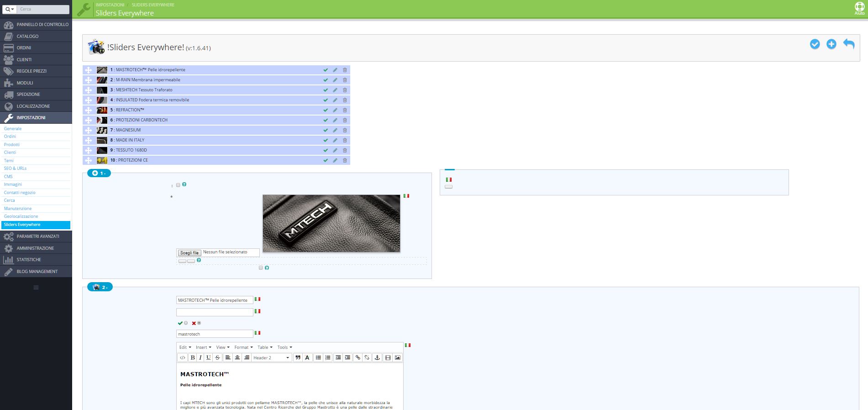Screen dimensions: 868x410
Task: Click the Cerca search field
Action: point(43,9)
